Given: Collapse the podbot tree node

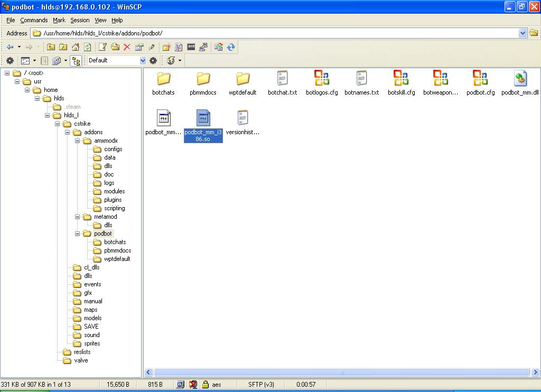Looking at the screenshot, I should pos(77,234).
